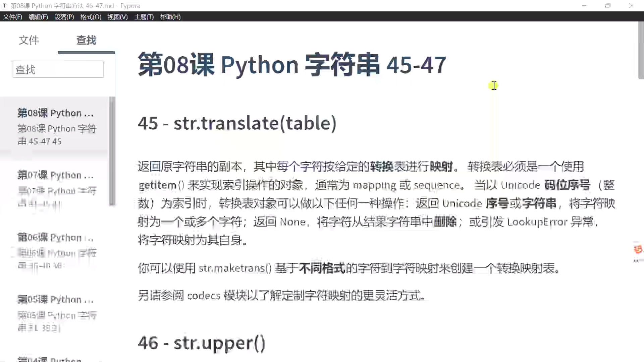Open the 主题(T) menu
The width and height of the screenshot is (644, 362).
pos(144,17)
